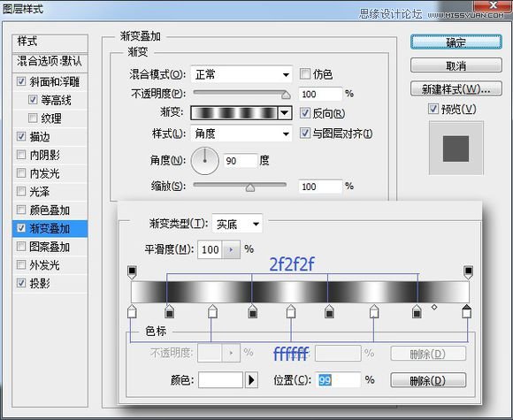Image resolution: width=513 pixels, height=420 pixels.
Task: Click the gradient preview swatch to edit
Action: coord(234,113)
